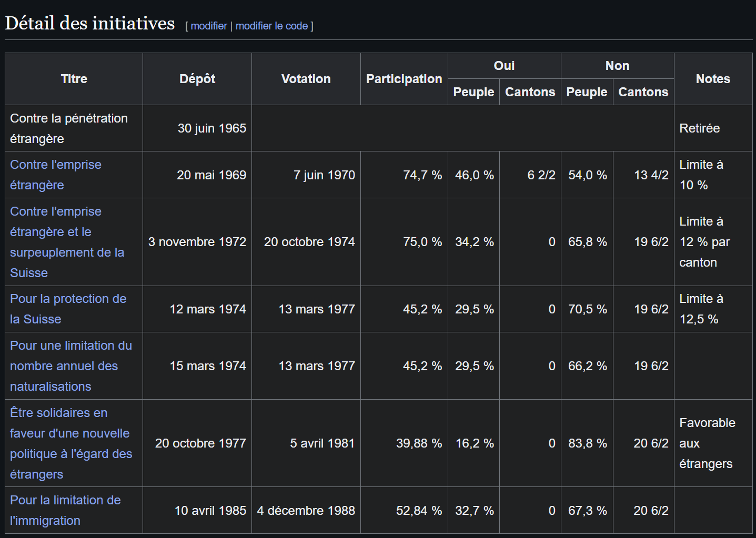Open 'Pour la protection de la Suisse' link

(x=68, y=309)
